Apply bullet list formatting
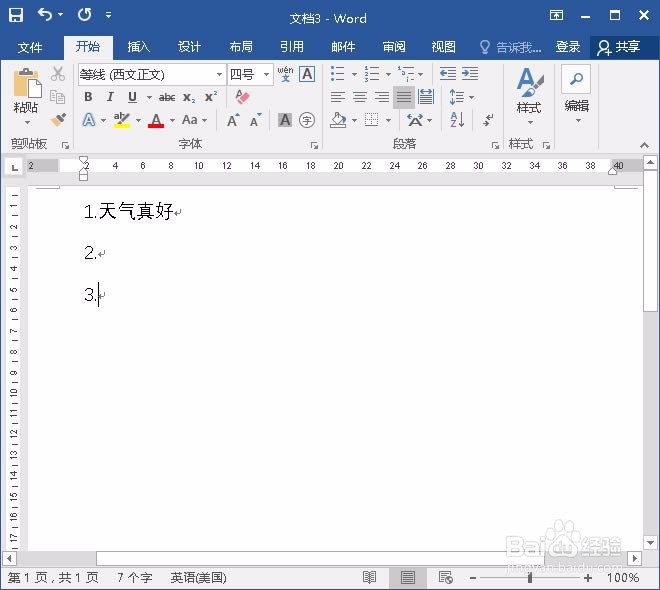 pos(338,74)
